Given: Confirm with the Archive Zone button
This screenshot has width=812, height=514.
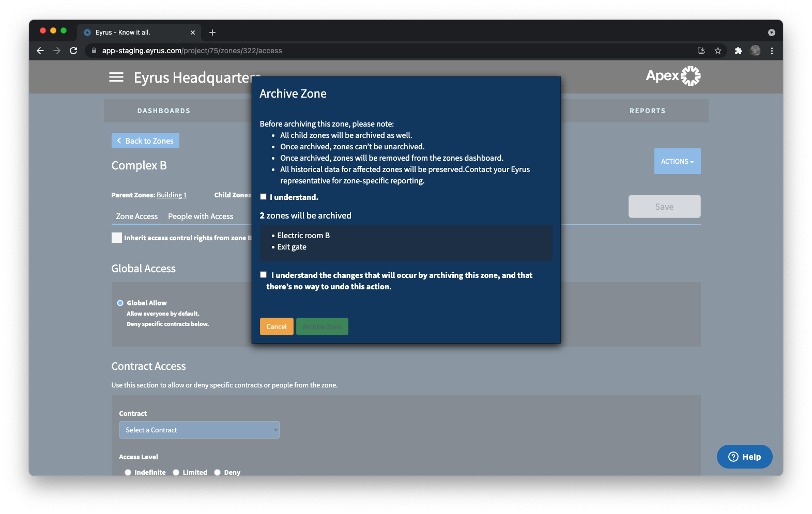Looking at the screenshot, I should click(x=322, y=326).
